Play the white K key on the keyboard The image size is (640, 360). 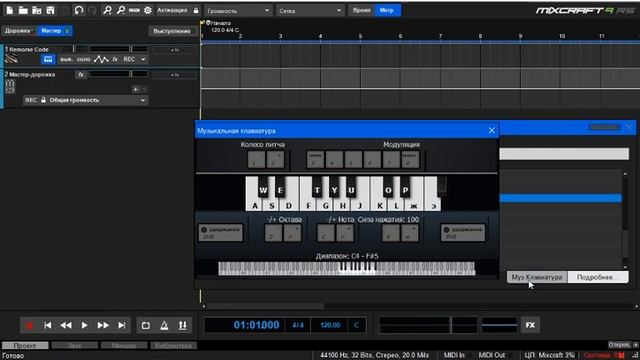[379, 205]
